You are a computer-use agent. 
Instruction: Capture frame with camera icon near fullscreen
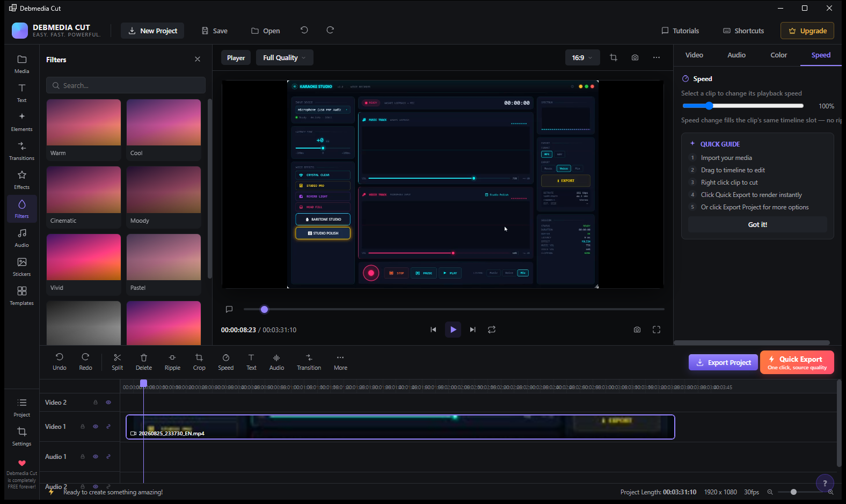tap(637, 330)
